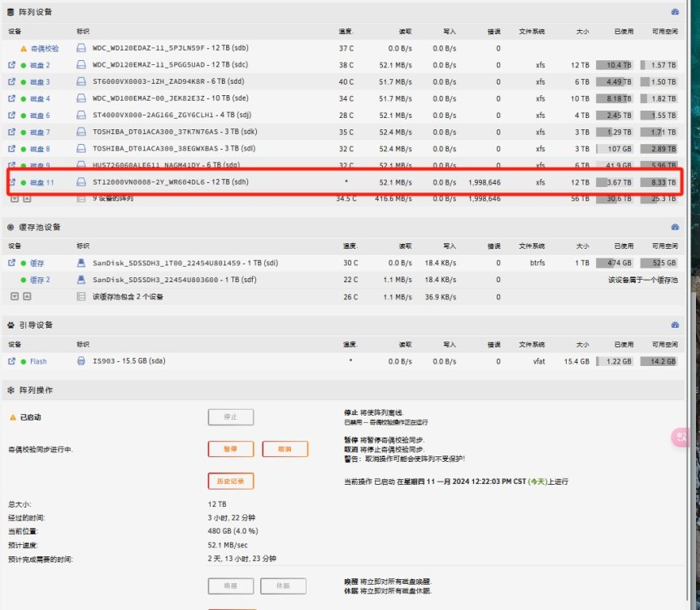Click the 10.4 TB used bar of 磁盘 2
This screenshot has height=610, width=700.
[615, 65]
